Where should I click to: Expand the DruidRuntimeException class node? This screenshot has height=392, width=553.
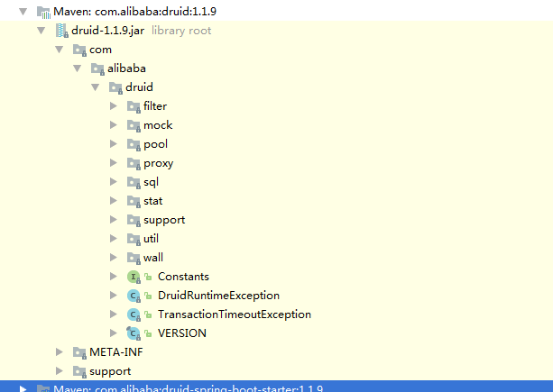pos(113,296)
